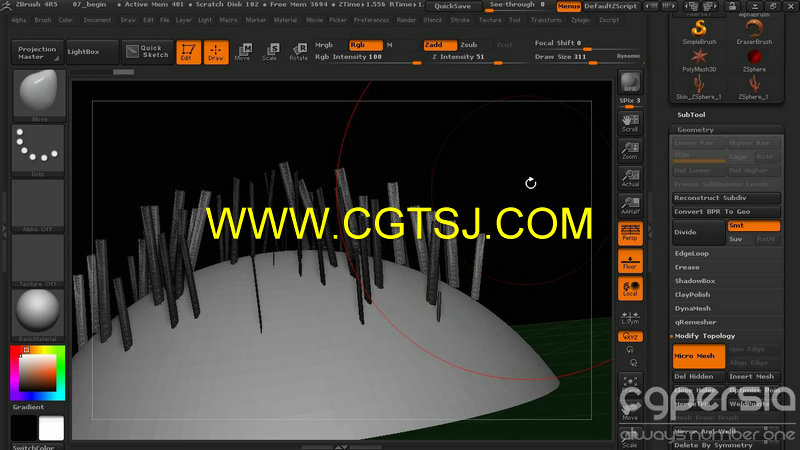Choose the Move transform tool in top shelf
This screenshot has width=800, height=450.
pyautogui.click(x=243, y=52)
